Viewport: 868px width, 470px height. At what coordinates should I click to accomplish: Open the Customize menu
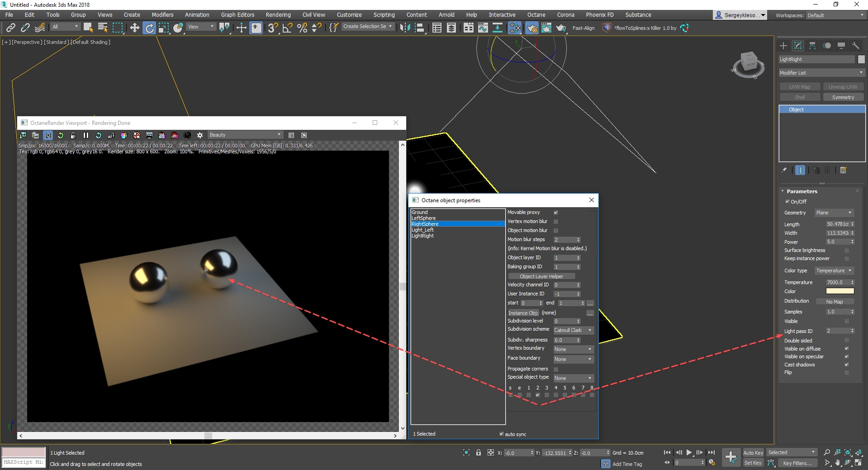click(349, 15)
